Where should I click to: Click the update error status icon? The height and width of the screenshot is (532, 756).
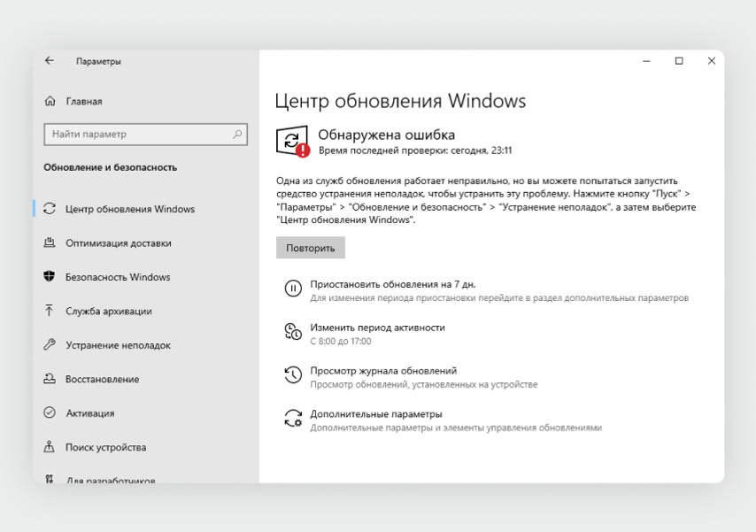tap(293, 142)
